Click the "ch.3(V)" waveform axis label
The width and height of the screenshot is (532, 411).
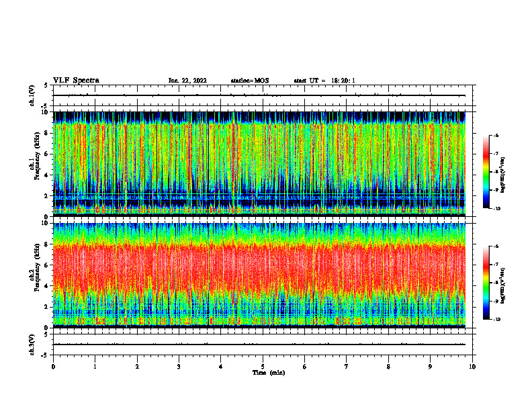(32, 345)
